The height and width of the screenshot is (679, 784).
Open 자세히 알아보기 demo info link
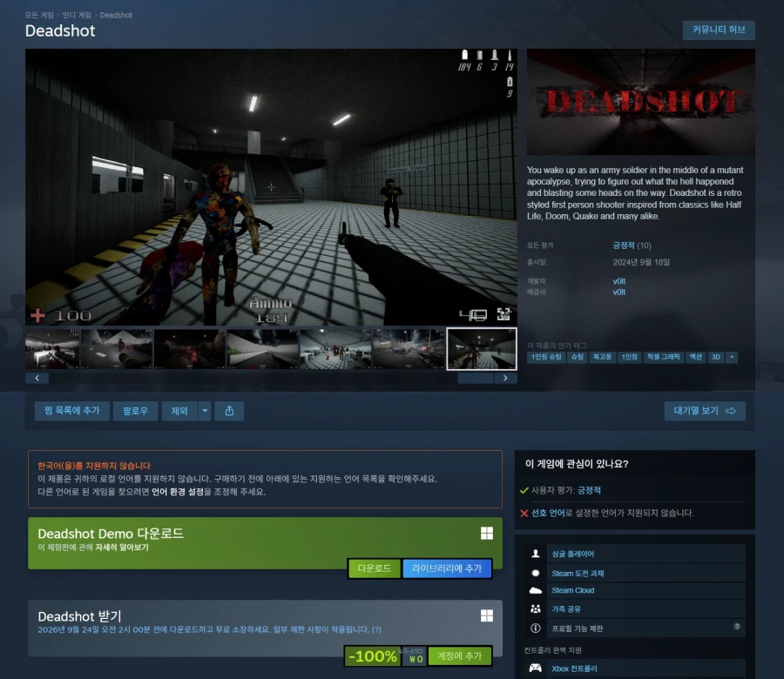click(x=122, y=548)
